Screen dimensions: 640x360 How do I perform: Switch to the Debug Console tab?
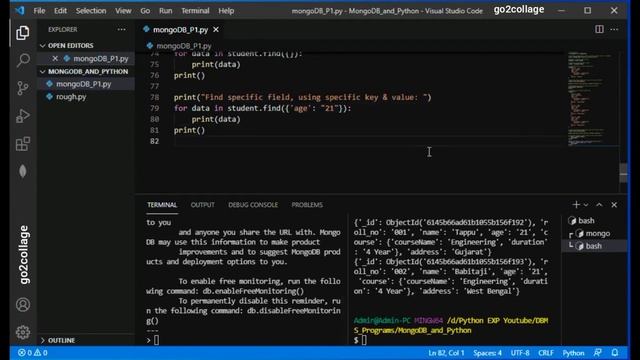click(253, 205)
